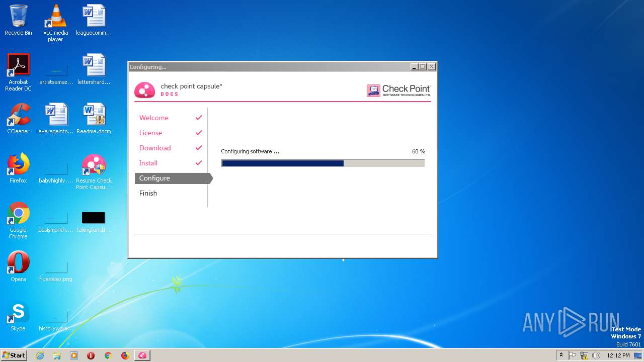Minimize the Configuring installer window
This screenshot has height=362, width=644.
[414, 66]
